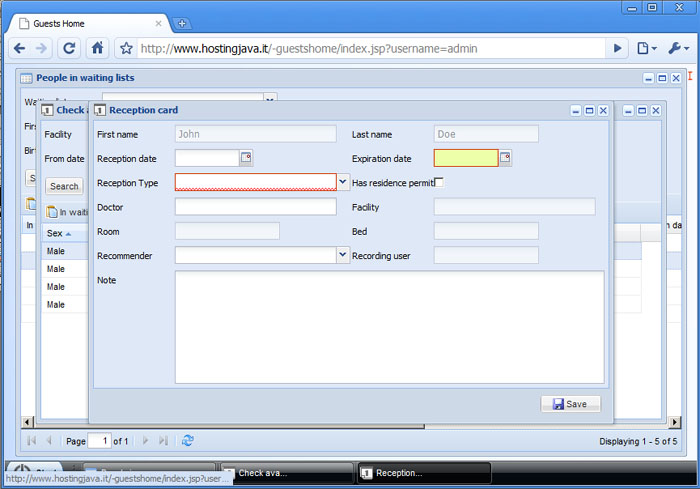This screenshot has height=489, width=700.
Task: Open the browser page menu icon
Action: tap(646, 47)
